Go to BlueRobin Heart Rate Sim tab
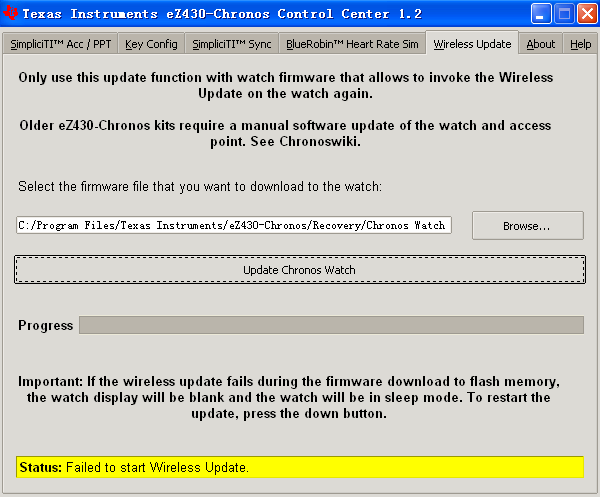 (x=352, y=44)
